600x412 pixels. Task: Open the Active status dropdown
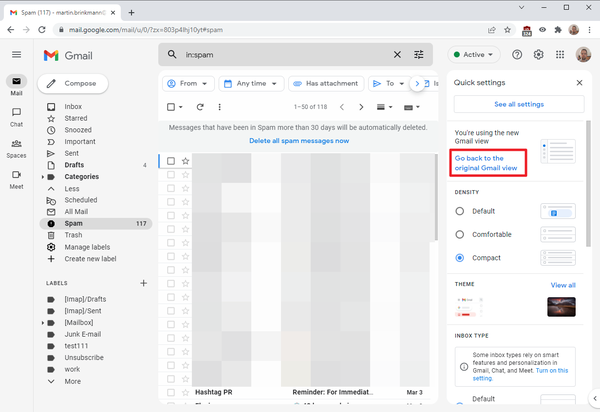pyautogui.click(x=474, y=55)
